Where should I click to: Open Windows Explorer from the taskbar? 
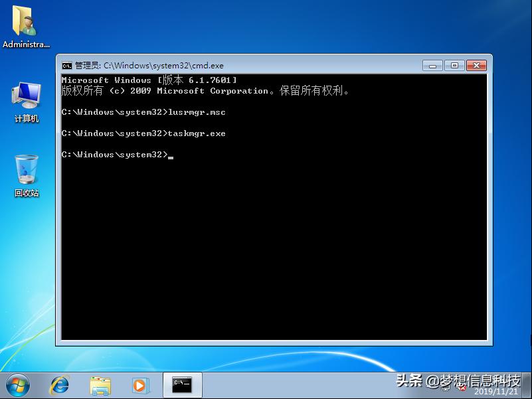click(x=100, y=385)
